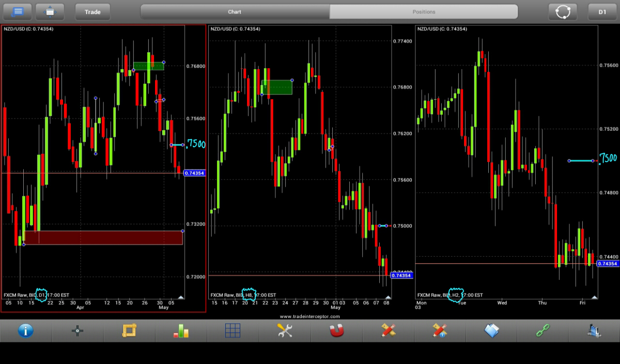Click NZD/USD title of D1 chart
The height and width of the screenshot is (364, 620).
(x=28, y=29)
